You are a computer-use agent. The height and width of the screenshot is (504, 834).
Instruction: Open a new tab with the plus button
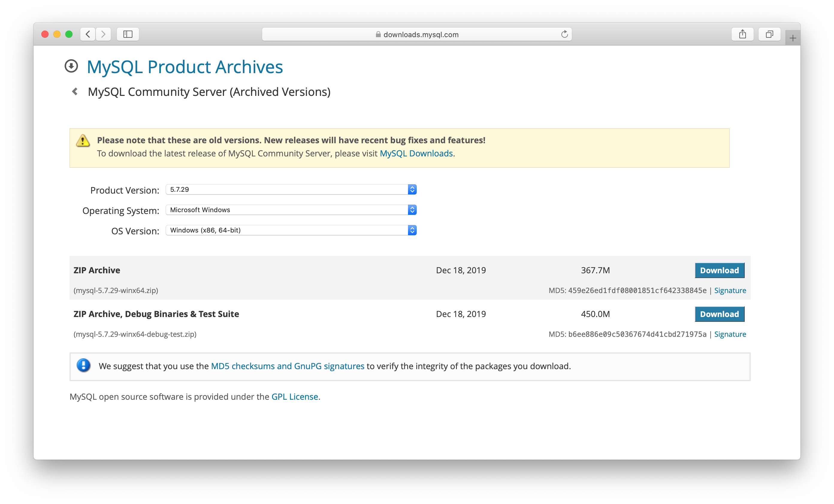coord(793,38)
